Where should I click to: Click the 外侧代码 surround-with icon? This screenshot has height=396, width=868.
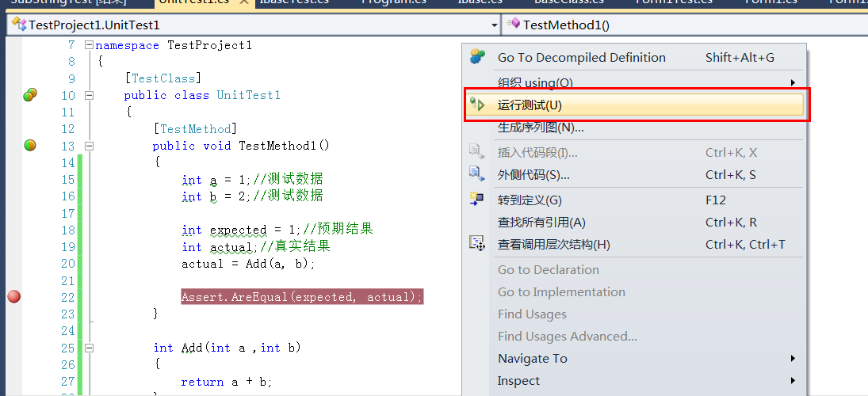pyautogui.click(x=477, y=174)
